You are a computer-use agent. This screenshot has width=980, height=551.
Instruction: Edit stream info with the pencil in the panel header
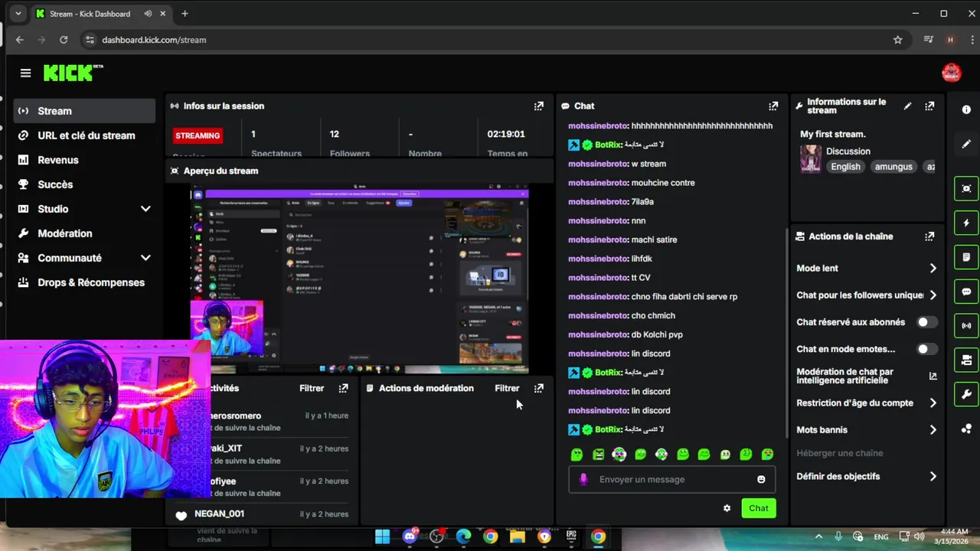coord(907,106)
